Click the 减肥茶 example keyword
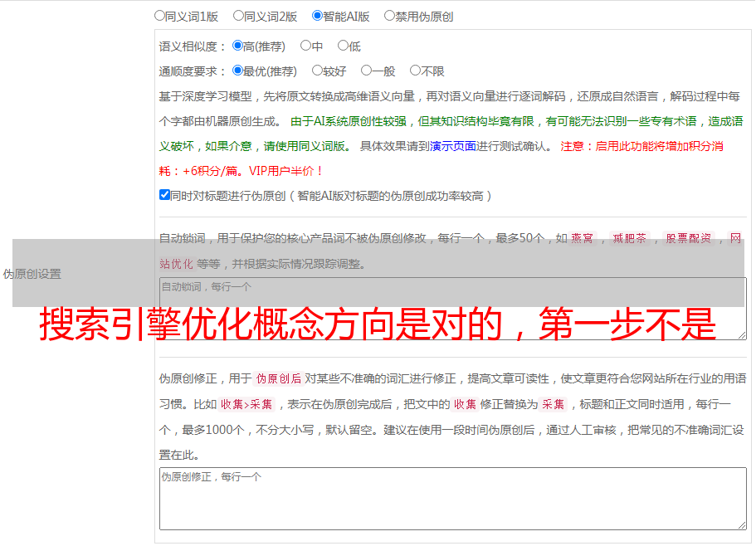 (629, 238)
